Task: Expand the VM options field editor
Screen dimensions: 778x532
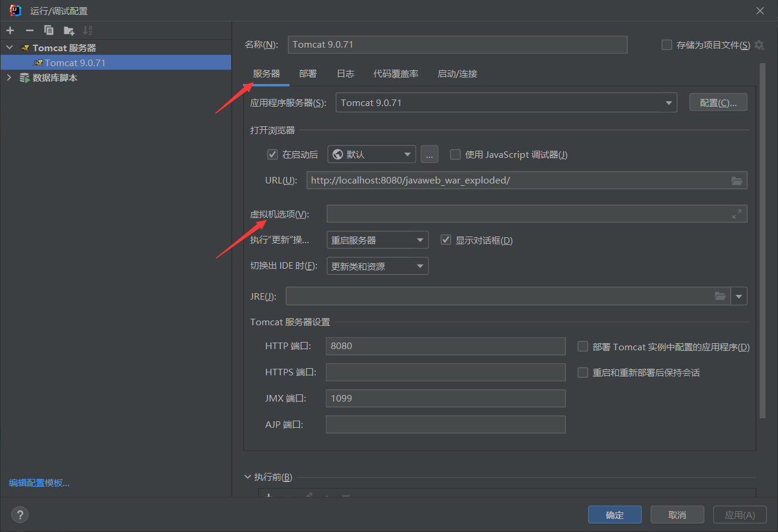Action: [737, 214]
